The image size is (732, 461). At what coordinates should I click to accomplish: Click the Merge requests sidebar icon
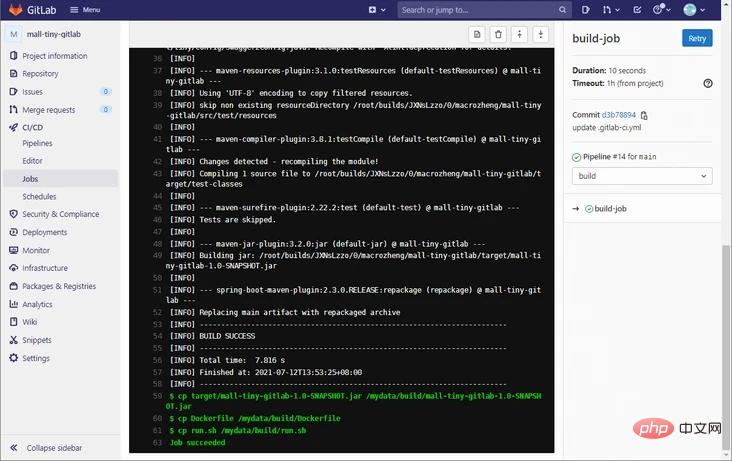point(14,109)
